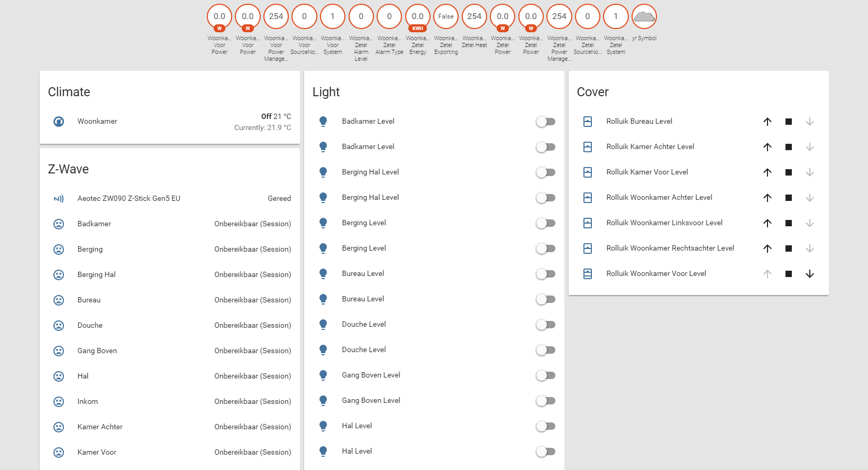Turn on the first Bureau Level light
This screenshot has height=470, width=868.
[x=545, y=274]
